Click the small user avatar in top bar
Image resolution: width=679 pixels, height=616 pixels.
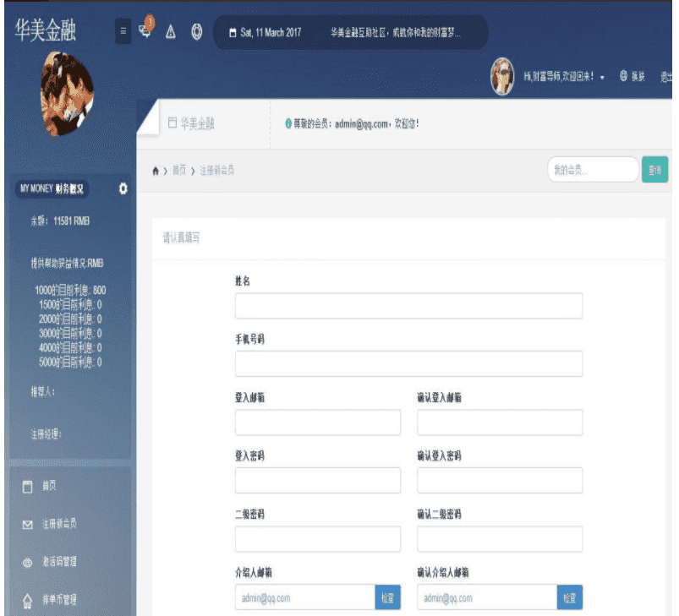(503, 77)
